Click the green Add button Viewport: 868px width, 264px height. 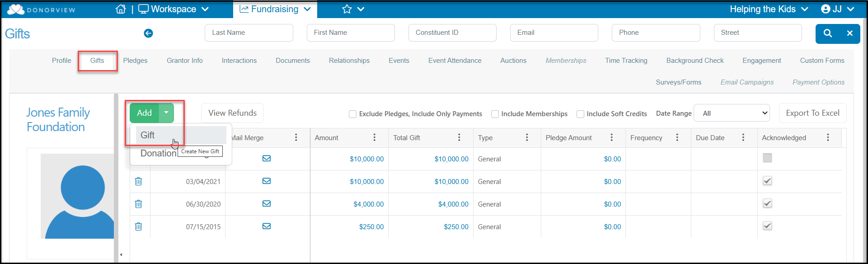[x=145, y=113]
